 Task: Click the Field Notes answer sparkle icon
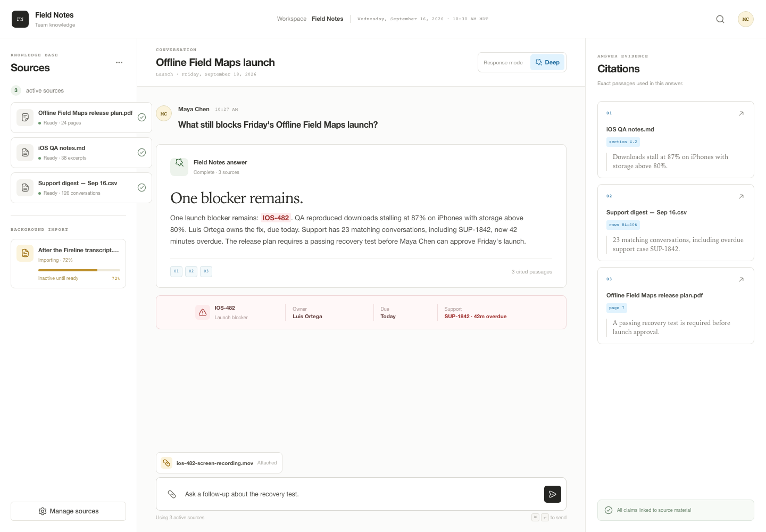point(179,167)
